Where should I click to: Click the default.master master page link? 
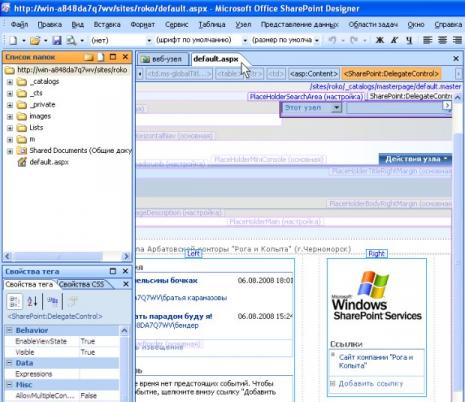click(385, 86)
